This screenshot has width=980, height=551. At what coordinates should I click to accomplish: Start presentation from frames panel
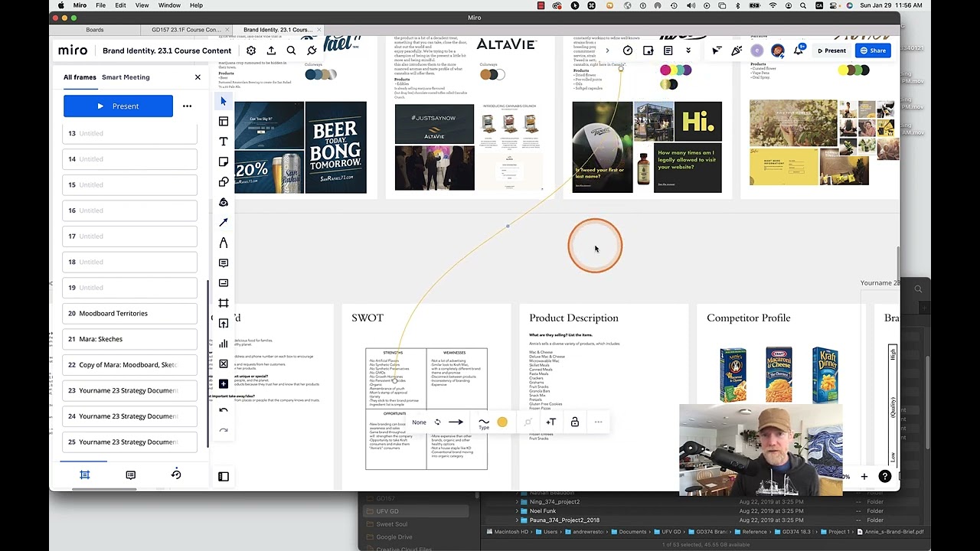[118, 106]
